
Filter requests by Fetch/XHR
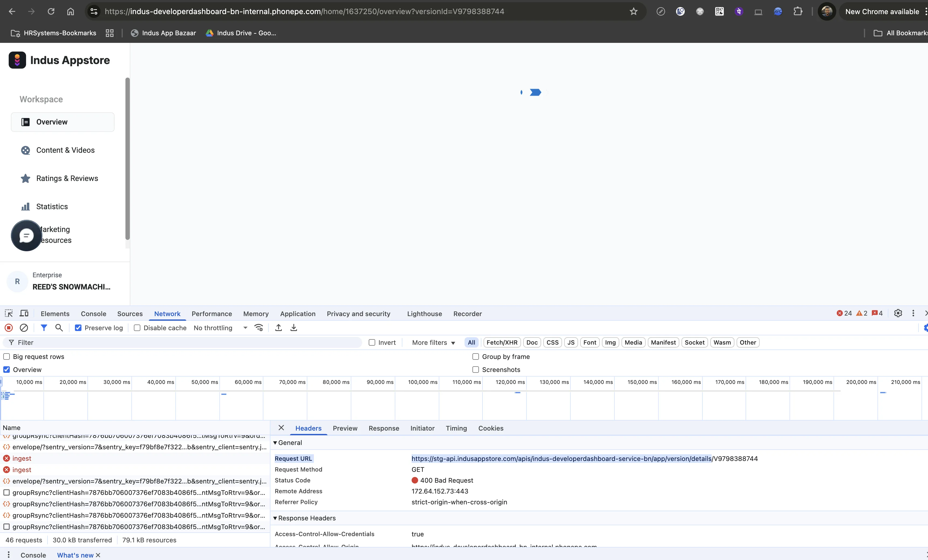point(502,342)
